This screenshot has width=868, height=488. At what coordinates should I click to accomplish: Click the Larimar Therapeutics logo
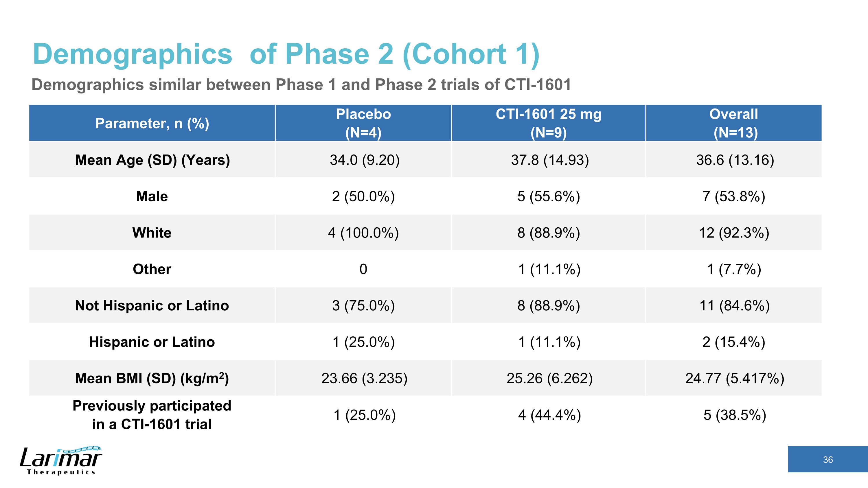(61, 461)
